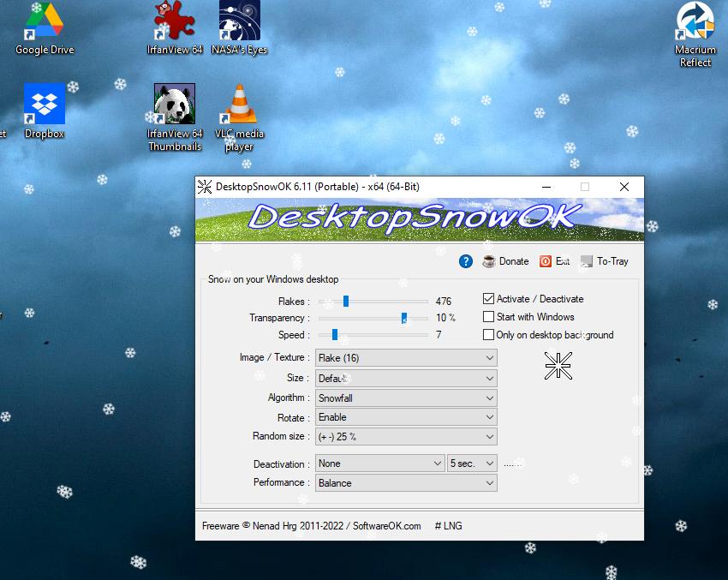Open the 5 sec. delay dropdown
728x580 pixels.
[472, 463]
